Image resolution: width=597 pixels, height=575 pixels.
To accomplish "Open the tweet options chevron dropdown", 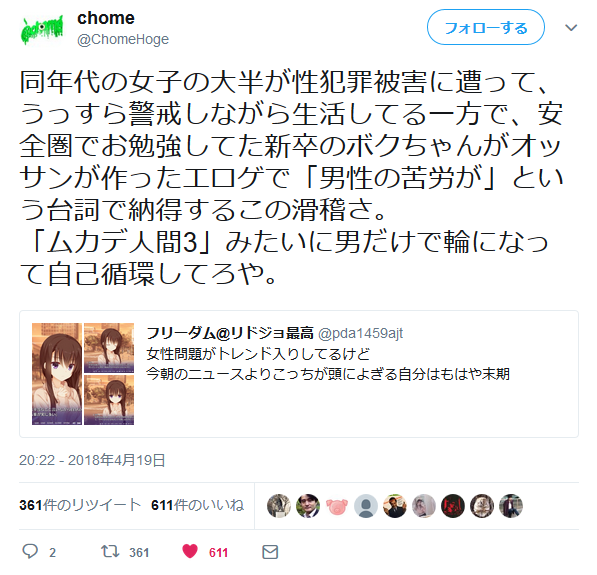I will (571, 28).
